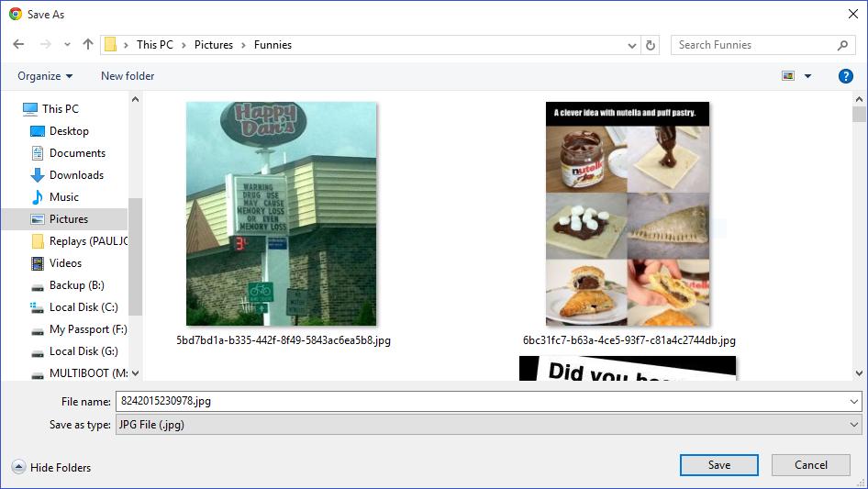Image resolution: width=868 pixels, height=489 pixels.
Task: Change view with the view icon
Action: 788,76
